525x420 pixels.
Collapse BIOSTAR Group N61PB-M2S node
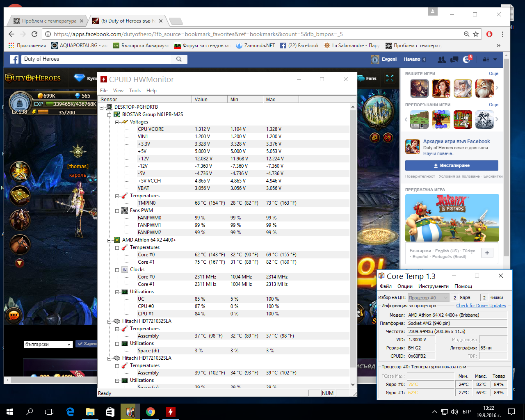tap(110, 114)
